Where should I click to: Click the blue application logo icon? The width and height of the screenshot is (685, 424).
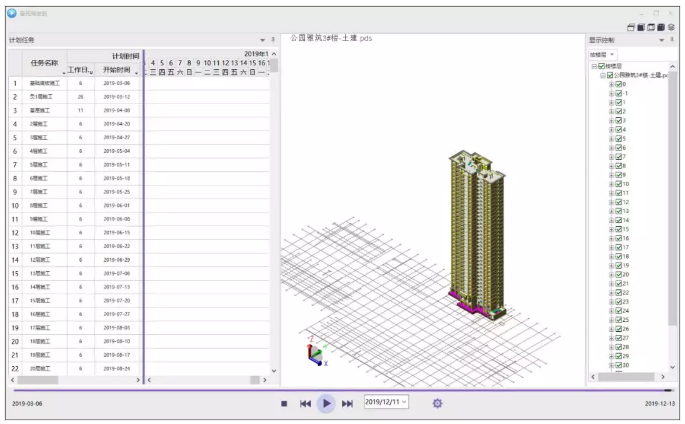click(x=12, y=13)
